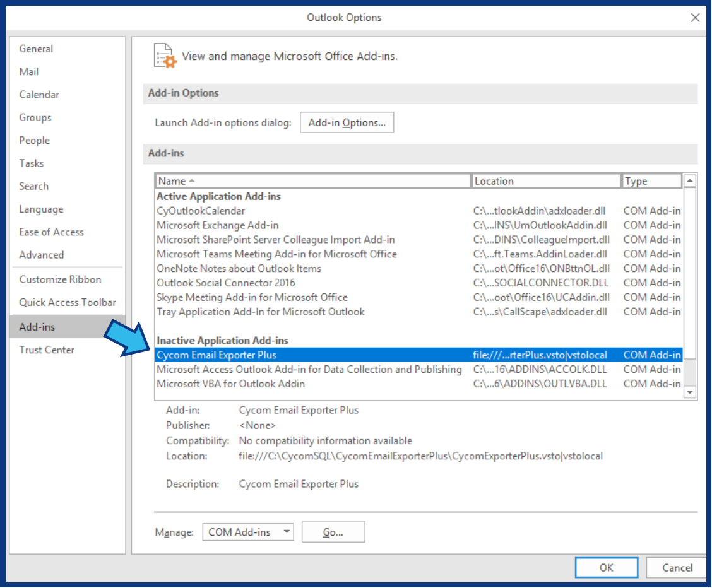Click the compatibility information text
The height and width of the screenshot is (588, 712).
pos(326,440)
